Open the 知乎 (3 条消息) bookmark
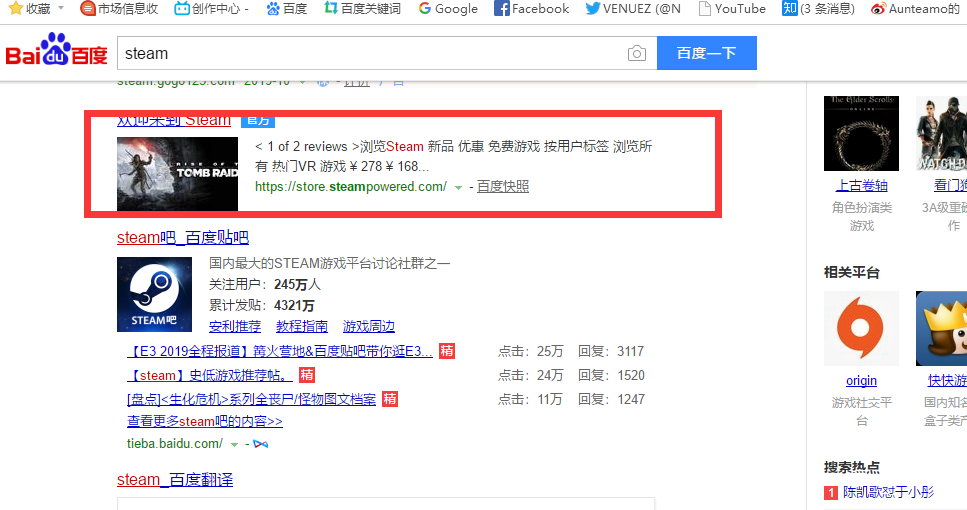 (x=818, y=9)
